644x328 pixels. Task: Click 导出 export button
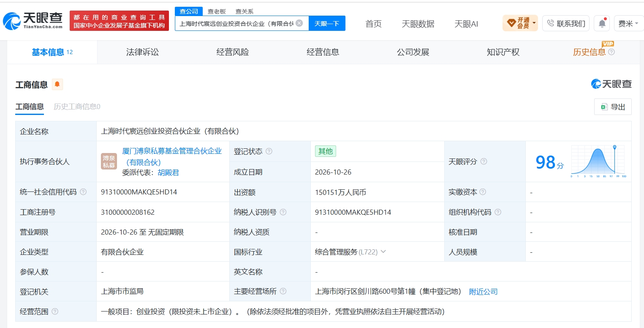613,107
